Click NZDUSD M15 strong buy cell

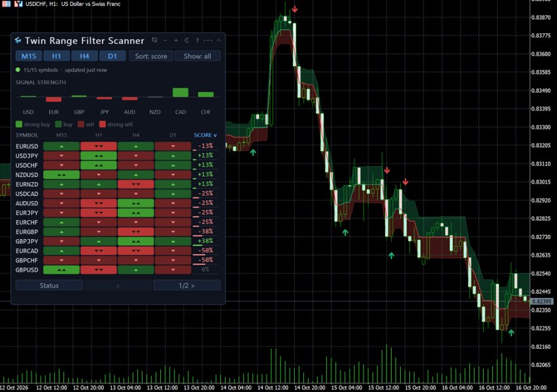pos(61,174)
